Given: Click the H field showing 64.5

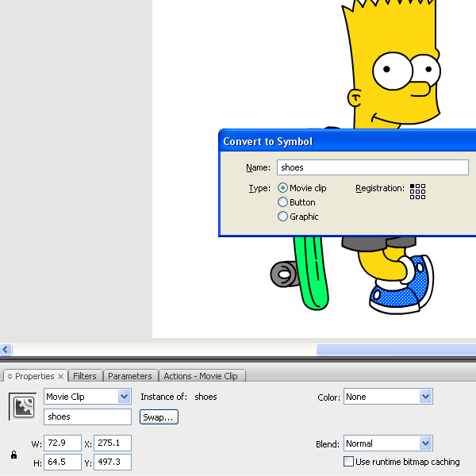Looking at the screenshot, I should pos(63,462).
